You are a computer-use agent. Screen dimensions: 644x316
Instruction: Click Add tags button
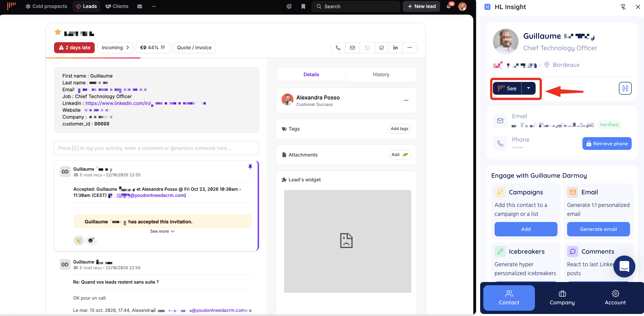[399, 128]
